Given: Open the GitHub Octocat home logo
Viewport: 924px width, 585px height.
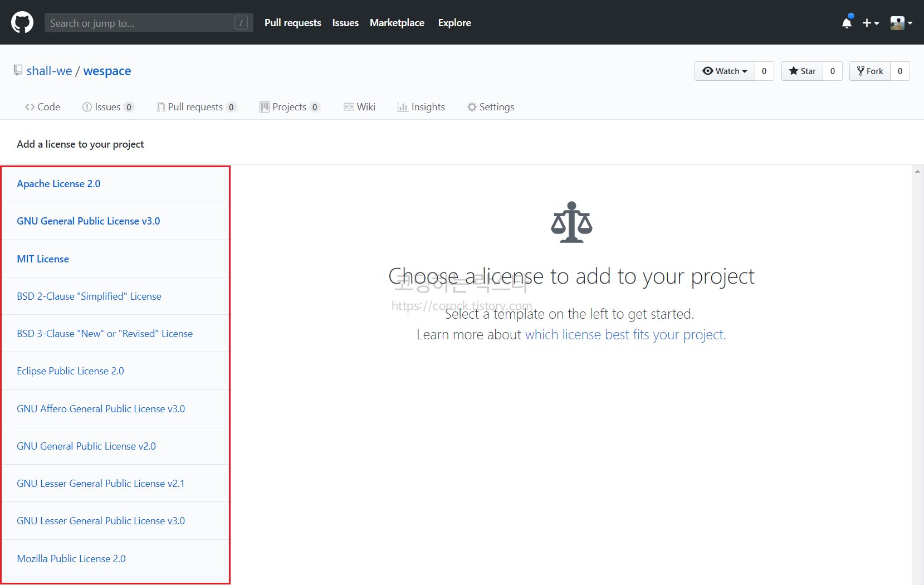Looking at the screenshot, I should (x=22, y=23).
